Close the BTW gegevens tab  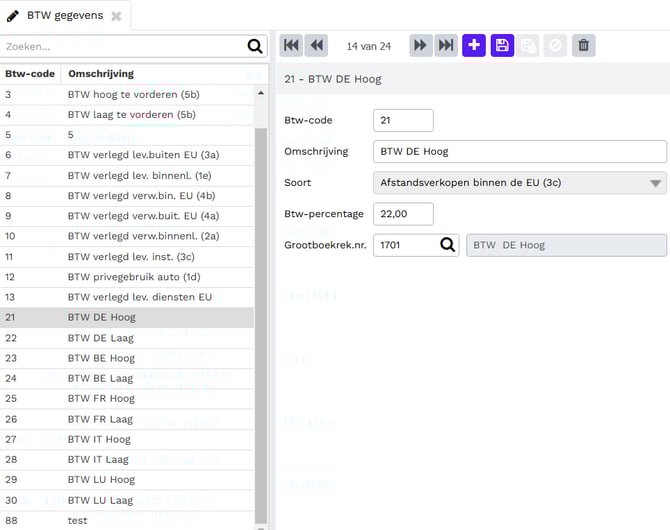[x=116, y=16]
